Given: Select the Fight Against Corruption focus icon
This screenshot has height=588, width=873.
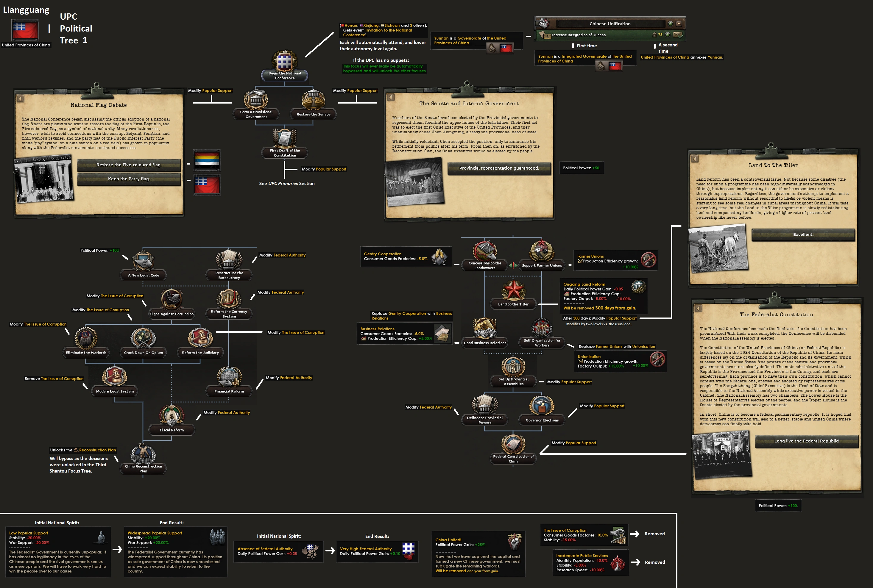Looking at the screenshot, I should 172,300.
